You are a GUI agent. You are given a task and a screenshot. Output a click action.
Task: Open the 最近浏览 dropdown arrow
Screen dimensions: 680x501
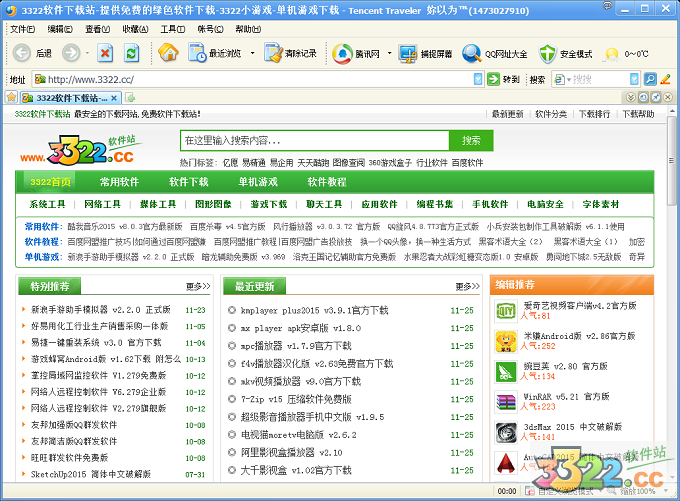tap(252, 53)
